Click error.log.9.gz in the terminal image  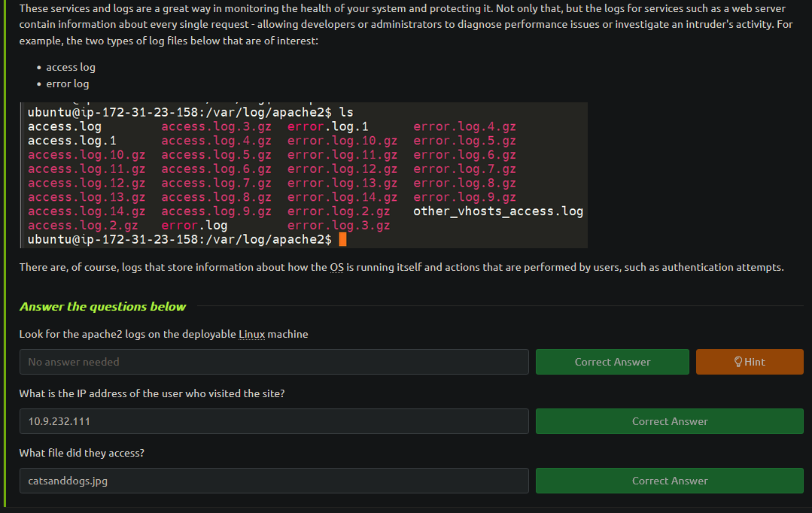464,197
